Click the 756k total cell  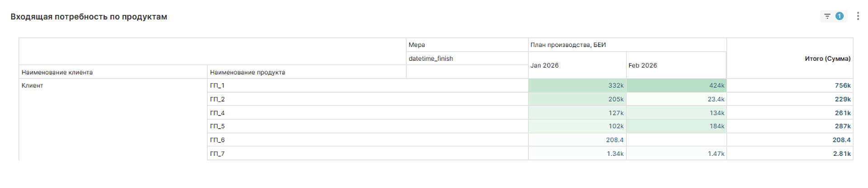tap(843, 86)
